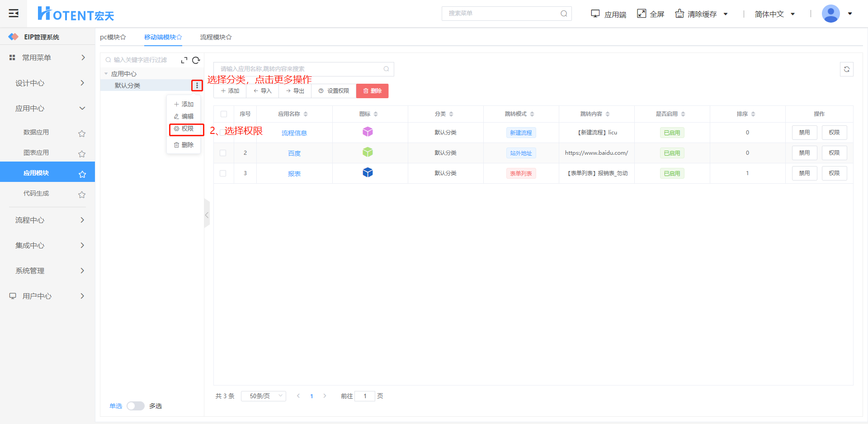The image size is (868, 424).
Task: Click the refresh icon in the tree panel
Action: click(x=196, y=60)
